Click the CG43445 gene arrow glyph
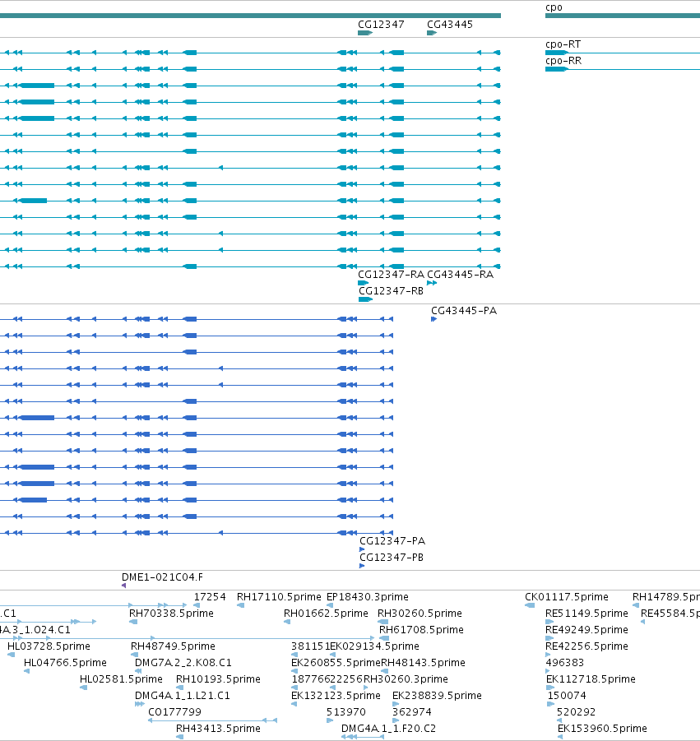700x741 pixels. [432, 33]
